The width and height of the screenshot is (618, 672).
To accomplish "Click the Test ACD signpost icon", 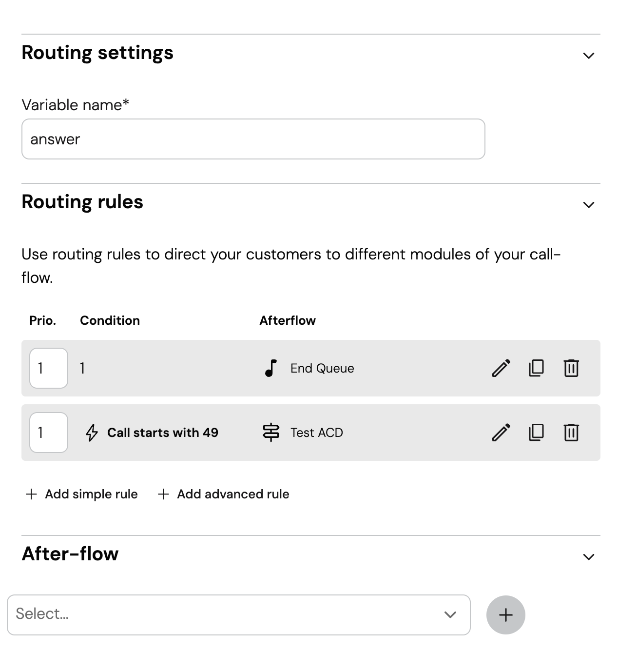I will pos(271,433).
